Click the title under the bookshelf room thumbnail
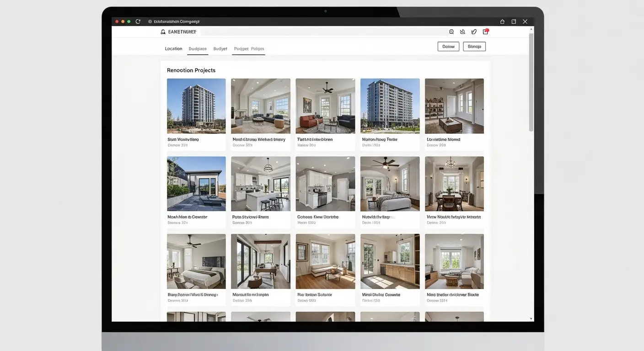The image size is (644, 351). coord(444,139)
